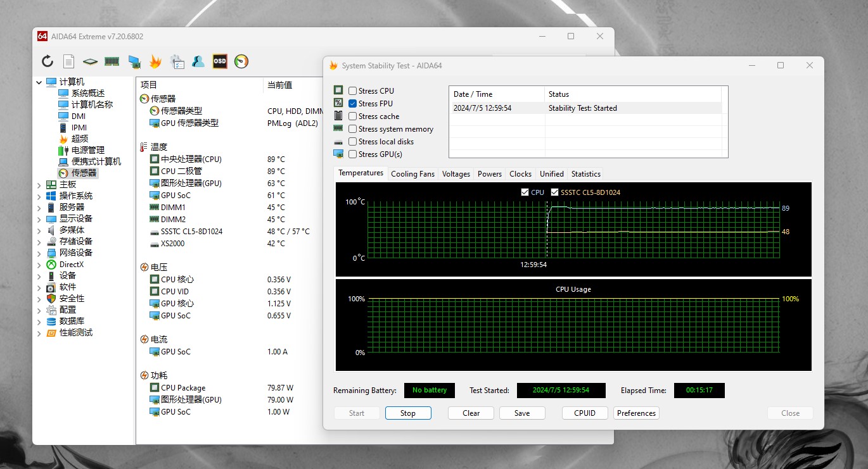Click the CPU chip toolbar icon

[90, 61]
